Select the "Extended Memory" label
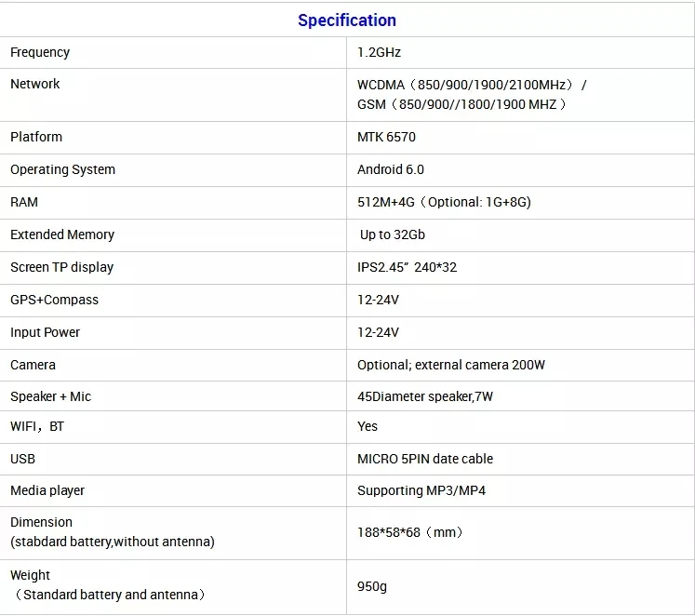This screenshot has width=695, height=616. coord(62,234)
